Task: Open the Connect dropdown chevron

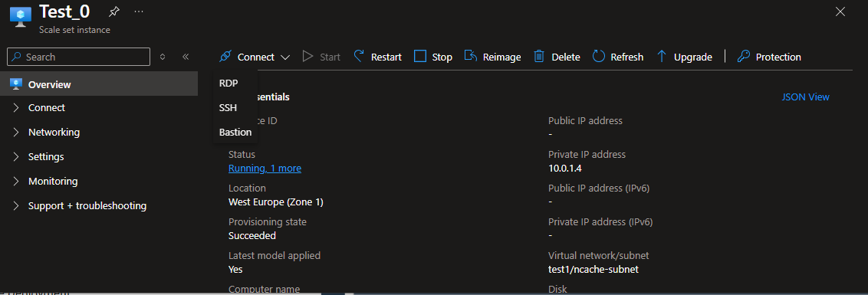Action: pos(285,57)
